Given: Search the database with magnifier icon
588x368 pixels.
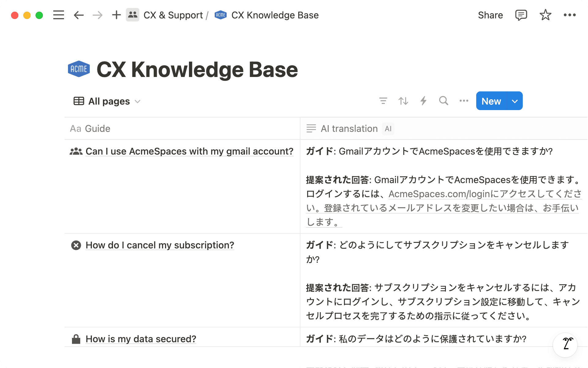Looking at the screenshot, I should pyautogui.click(x=443, y=101).
